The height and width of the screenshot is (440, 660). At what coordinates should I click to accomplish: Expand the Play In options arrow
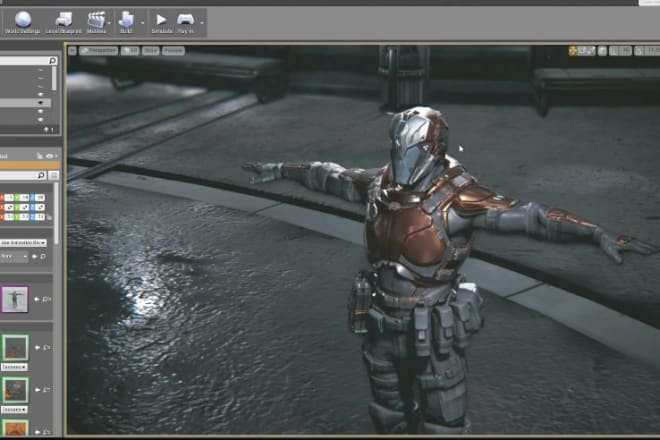pyautogui.click(x=202, y=22)
